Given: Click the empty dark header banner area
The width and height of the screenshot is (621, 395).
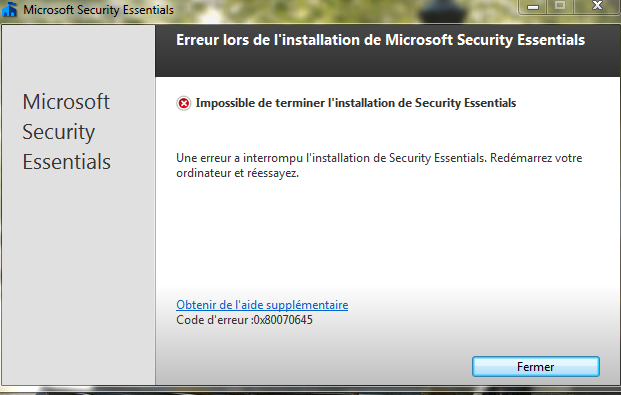Looking at the screenshot, I should coord(388,63).
